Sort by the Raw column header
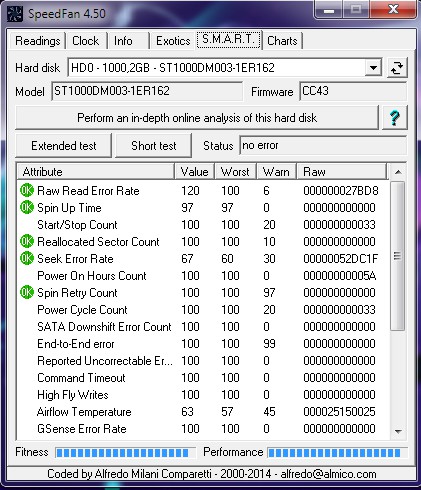This screenshot has width=421, height=490. click(342, 172)
